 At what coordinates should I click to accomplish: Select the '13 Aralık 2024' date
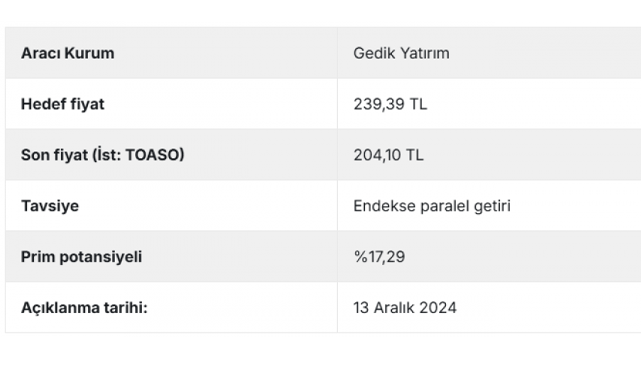[405, 308]
